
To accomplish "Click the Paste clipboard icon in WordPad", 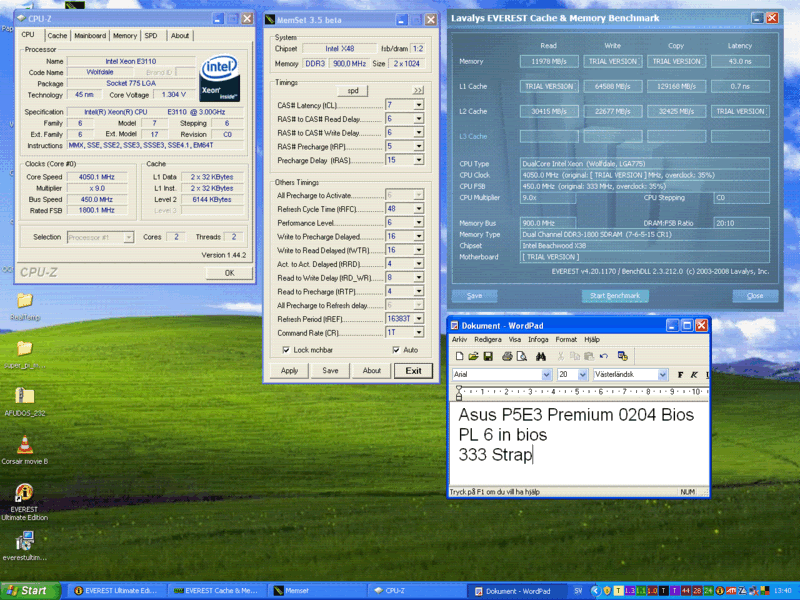I will [x=589, y=356].
